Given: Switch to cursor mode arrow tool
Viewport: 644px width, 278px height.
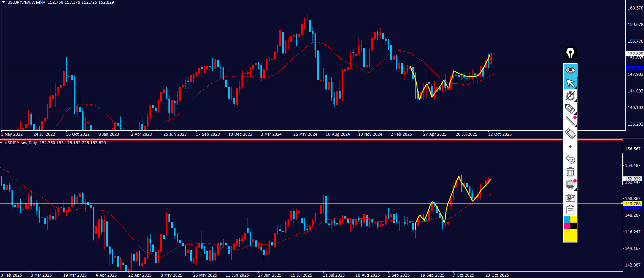Looking at the screenshot, I should (570, 83).
